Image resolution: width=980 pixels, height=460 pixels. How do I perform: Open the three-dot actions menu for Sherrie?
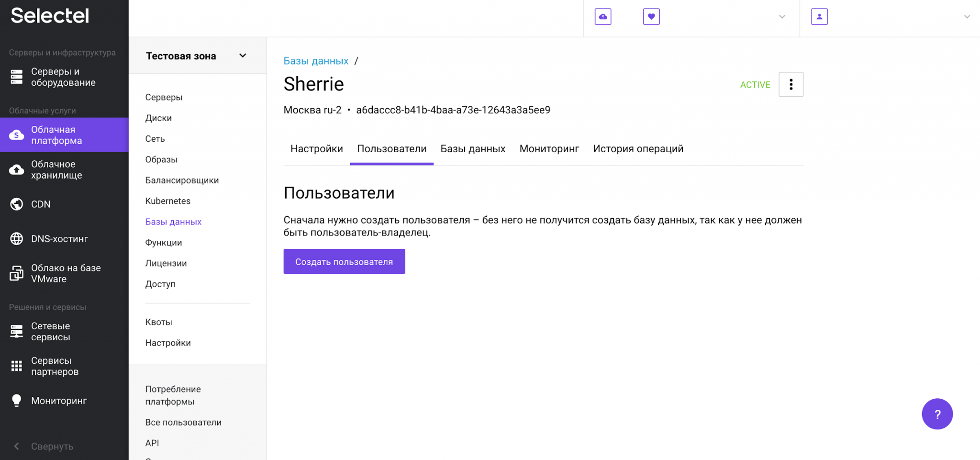pos(791,85)
